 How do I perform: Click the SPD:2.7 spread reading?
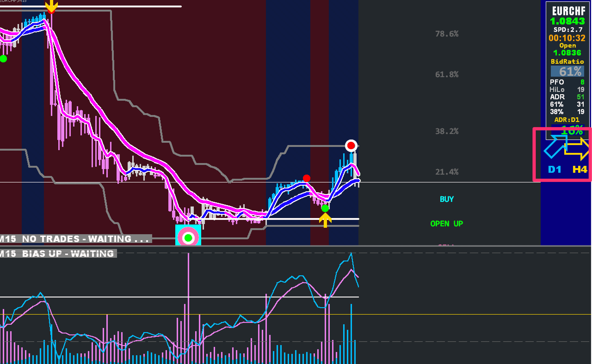click(568, 30)
